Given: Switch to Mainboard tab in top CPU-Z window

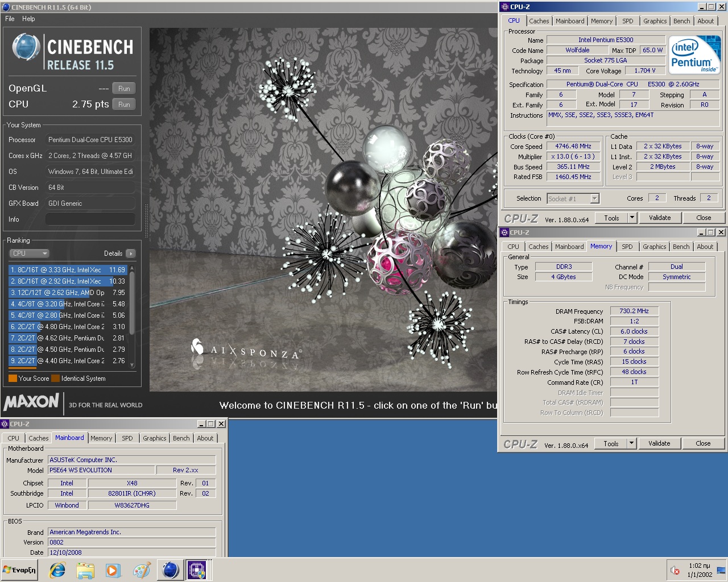Looking at the screenshot, I should click(570, 21).
